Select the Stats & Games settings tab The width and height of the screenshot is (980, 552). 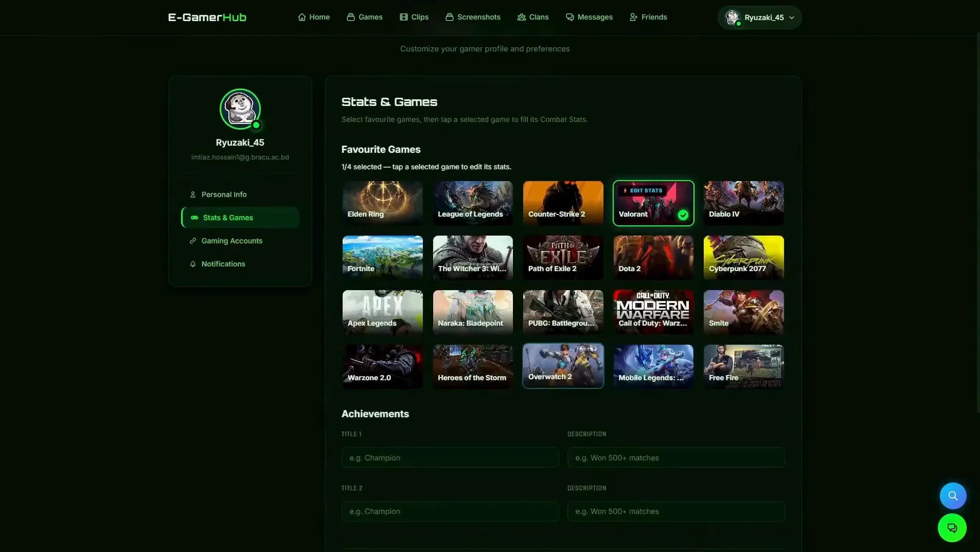(240, 218)
